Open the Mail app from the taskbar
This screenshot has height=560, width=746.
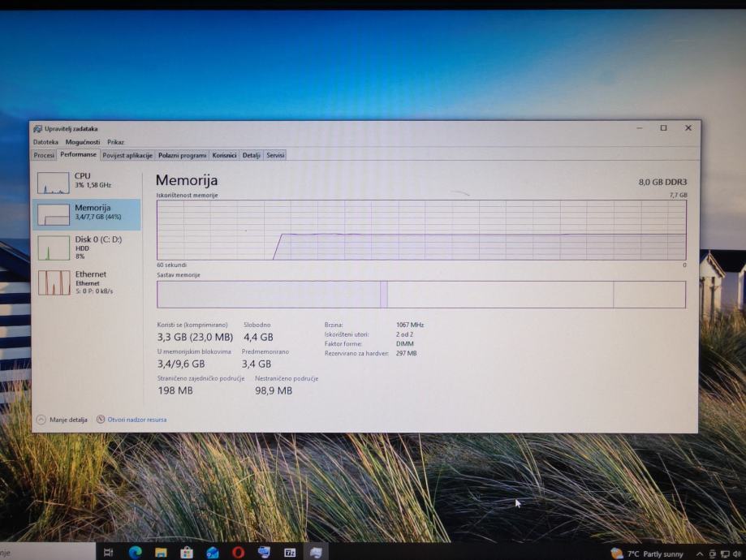point(212,552)
